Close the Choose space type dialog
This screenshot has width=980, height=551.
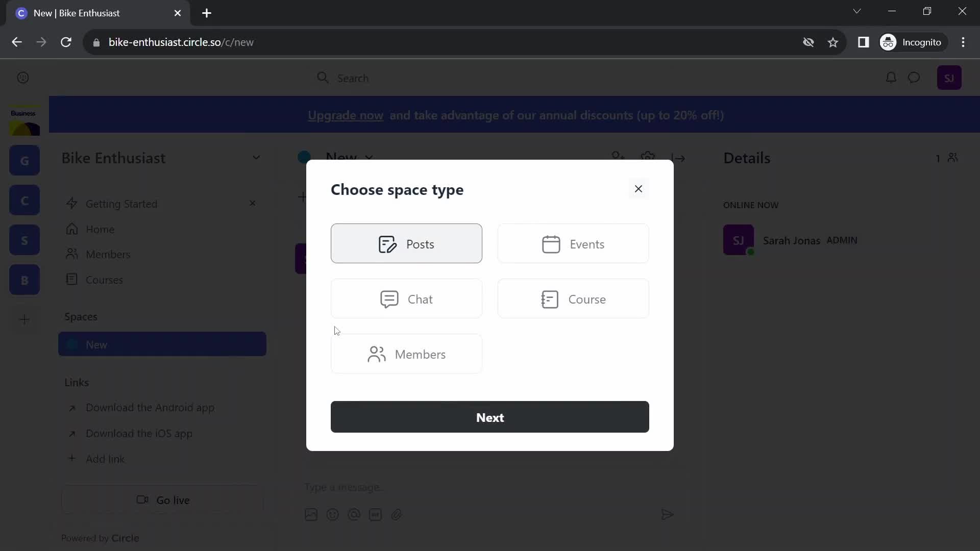tap(638, 188)
